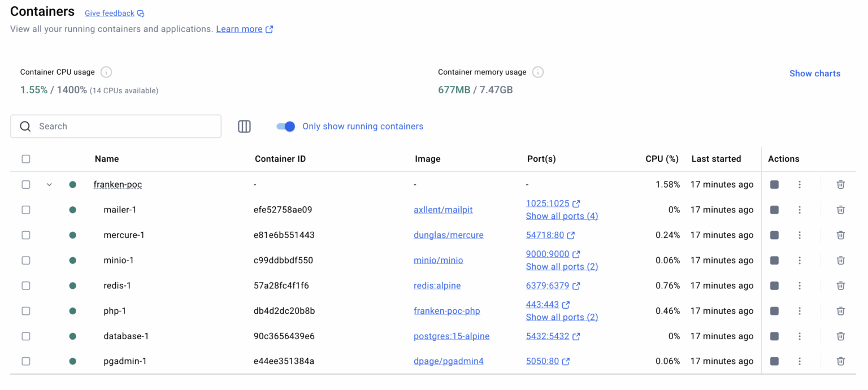
Task: Open more actions for mercure-1
Action: pyautogui.click(x=799, y=235)
